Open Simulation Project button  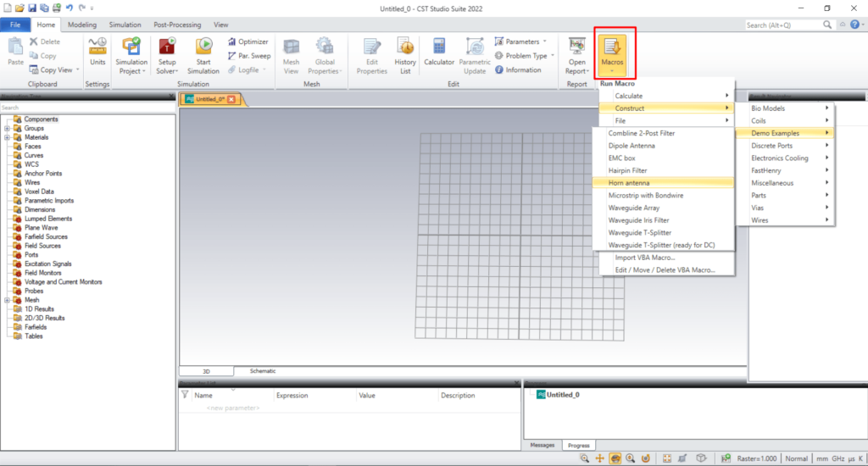[131, 55]
